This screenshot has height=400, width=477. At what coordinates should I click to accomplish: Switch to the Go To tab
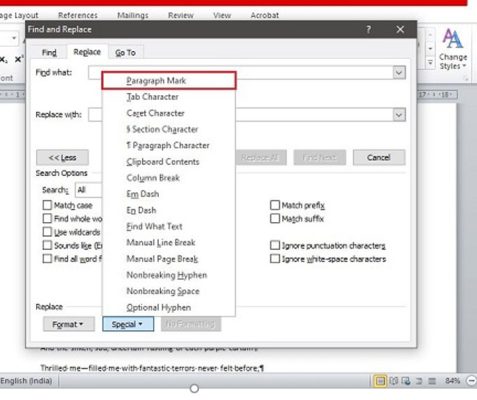pos(125,53)
